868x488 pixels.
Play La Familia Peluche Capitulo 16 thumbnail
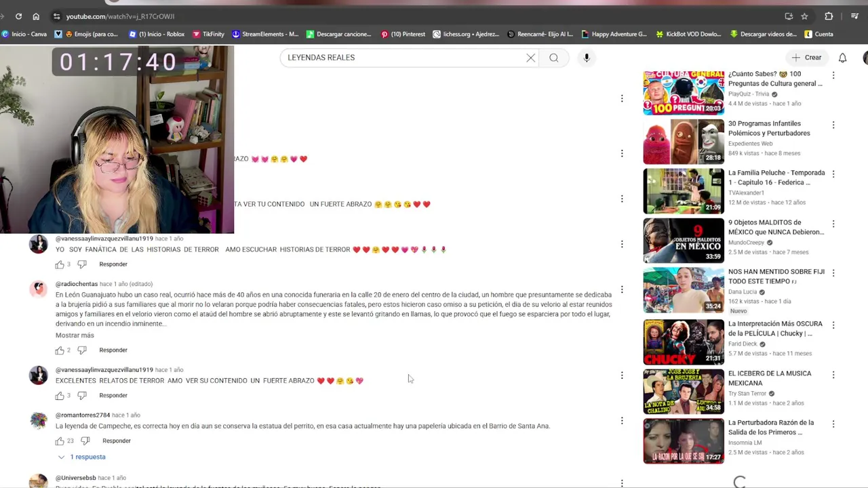tap(684, 191)
